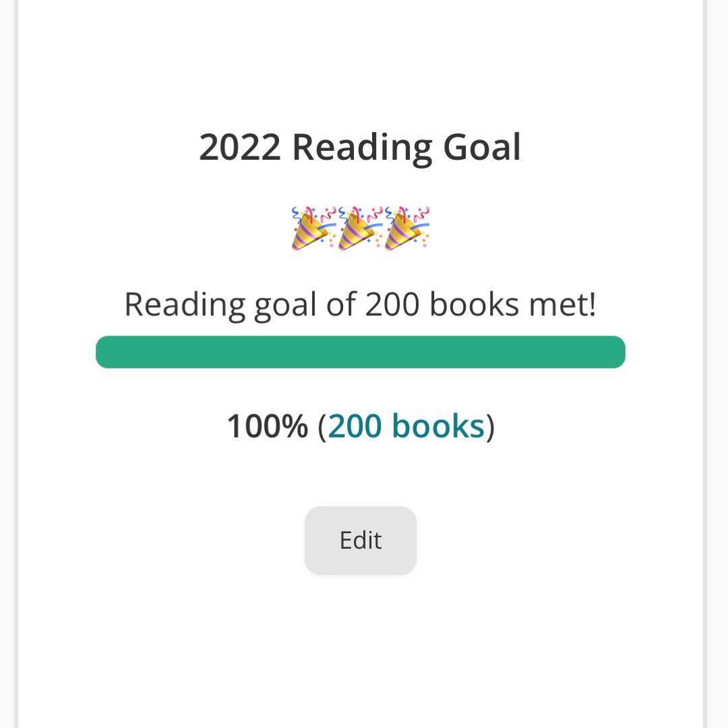The height and width of the screenshot is (728, 728).
Task: Click the first party popper emoji
Action: tap(313, 229)
